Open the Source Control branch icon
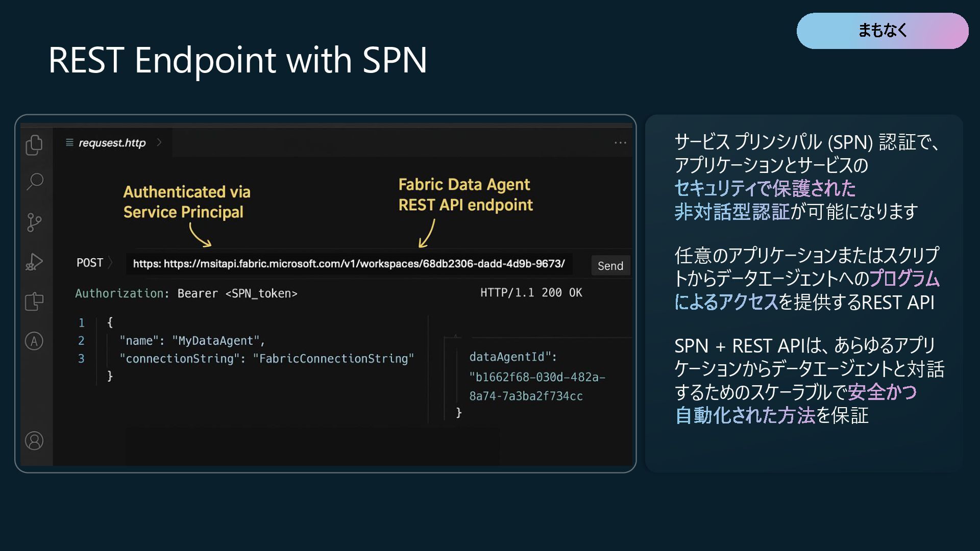The height and width of the screenshot is (551, 980). [x=34, y=222]
